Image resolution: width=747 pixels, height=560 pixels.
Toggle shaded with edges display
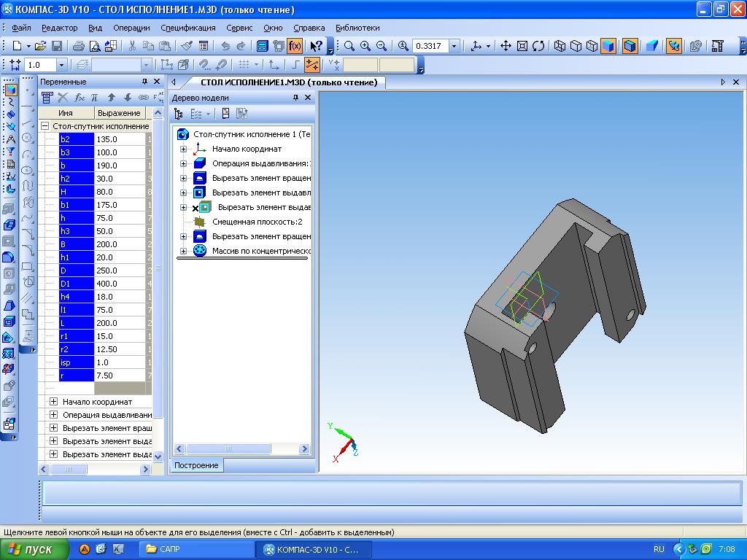pyautogui.click(x=630, y=46)
